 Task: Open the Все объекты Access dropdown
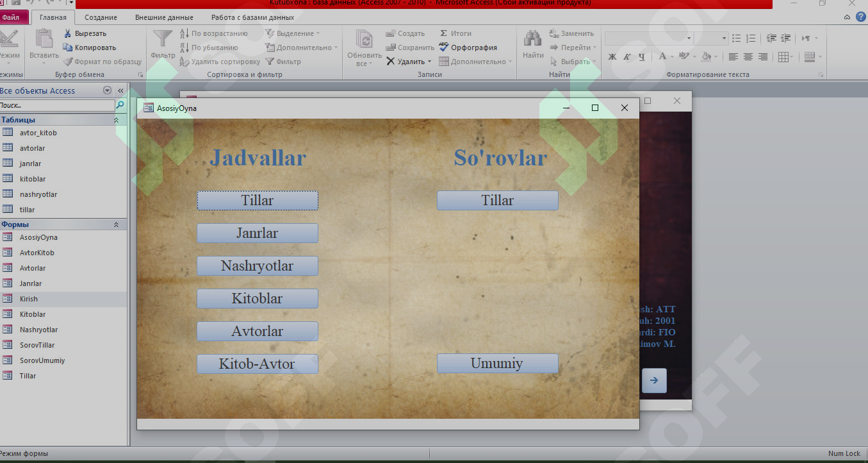[x=107, y=90]
